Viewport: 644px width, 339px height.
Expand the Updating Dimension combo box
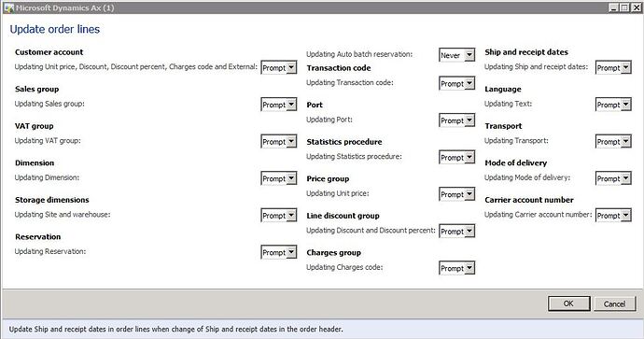coord(278,178)
